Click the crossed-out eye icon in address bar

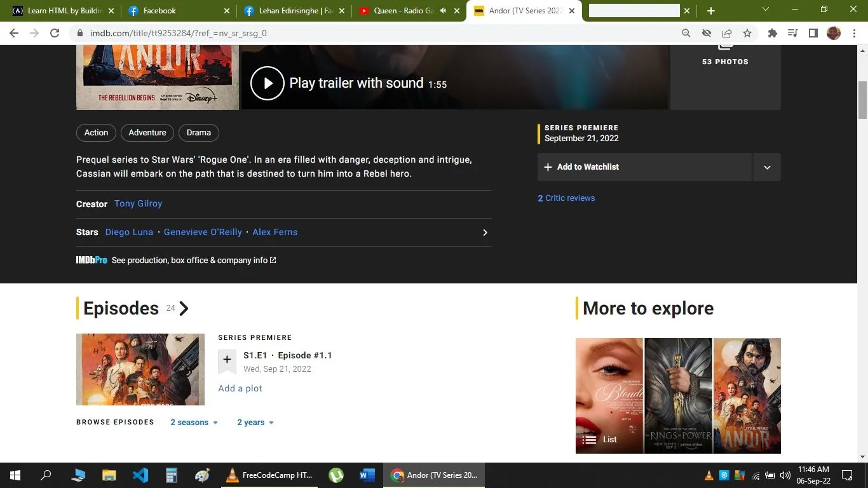point(706,33)
